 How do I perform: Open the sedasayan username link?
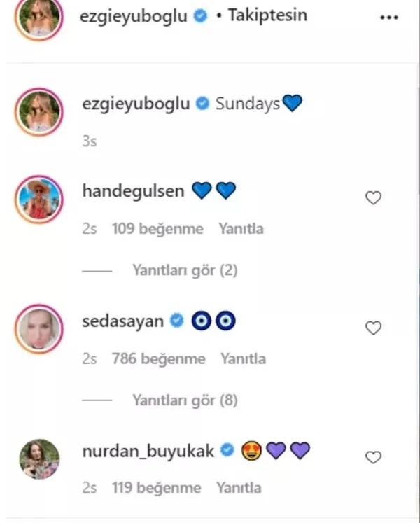122,321
